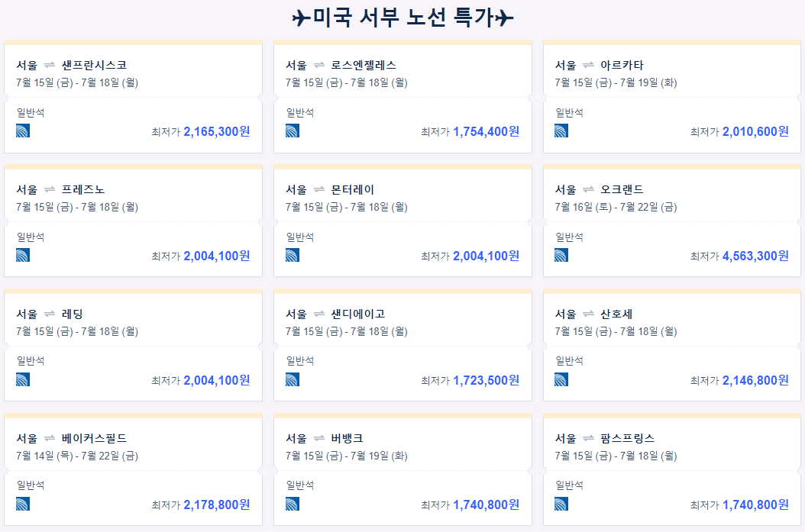Click round-trip arrows icon beside 오크랜드
The image size is (805, 532).
pyautogui.click(x=588, y=190)
